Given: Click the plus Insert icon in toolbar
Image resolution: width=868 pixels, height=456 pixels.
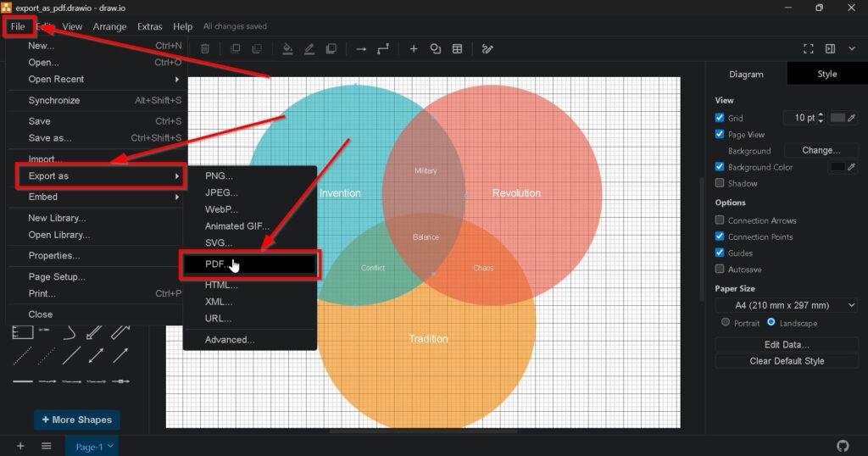Looking at the screenshot, I should coord(414,49).
